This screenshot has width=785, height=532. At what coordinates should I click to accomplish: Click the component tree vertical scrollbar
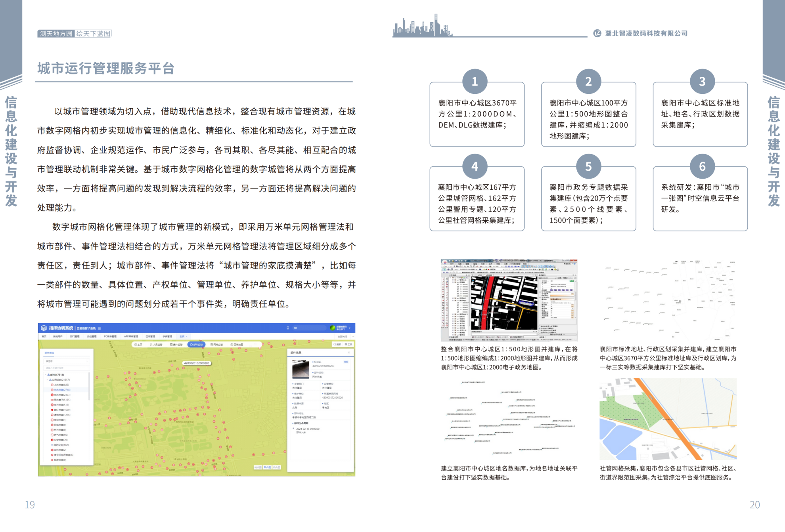tap(89, 386)
